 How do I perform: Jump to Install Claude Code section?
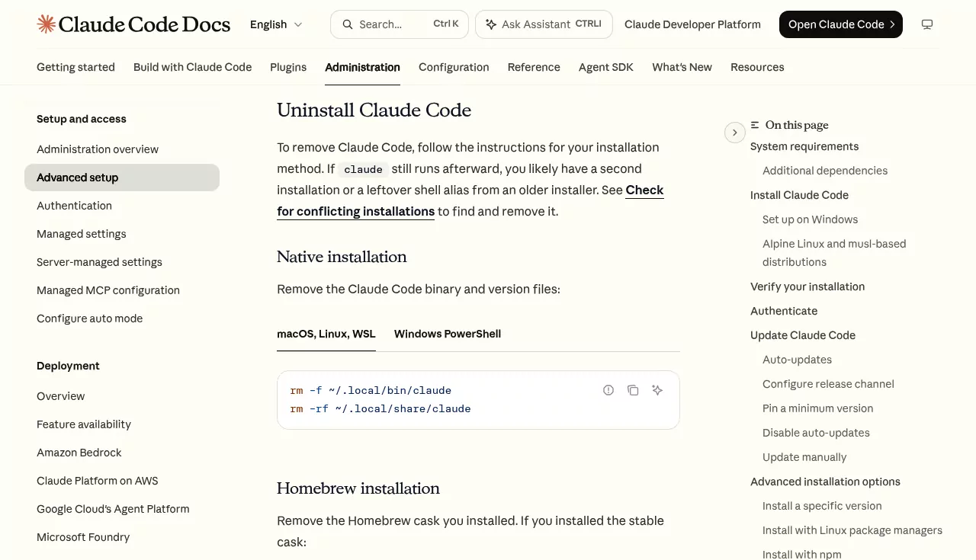(799, 195)
